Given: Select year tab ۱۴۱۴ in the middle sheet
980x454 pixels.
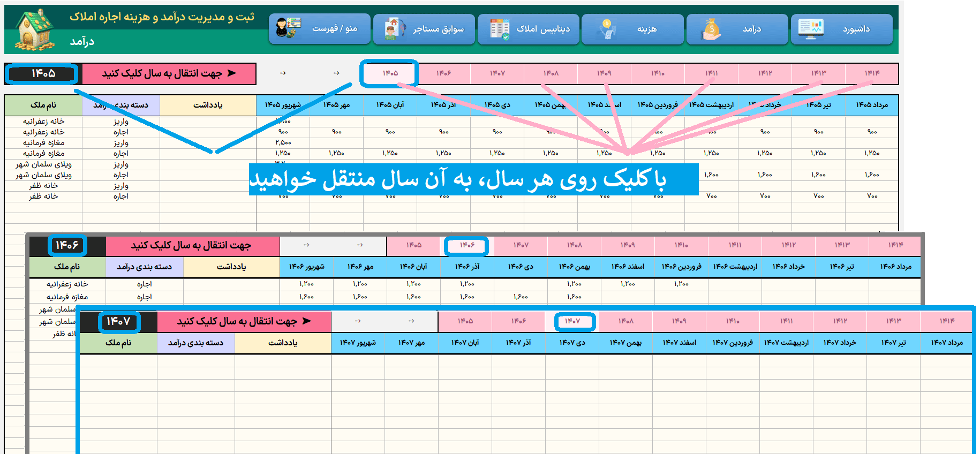Looking at the screenshot, I should coord(895,245).
